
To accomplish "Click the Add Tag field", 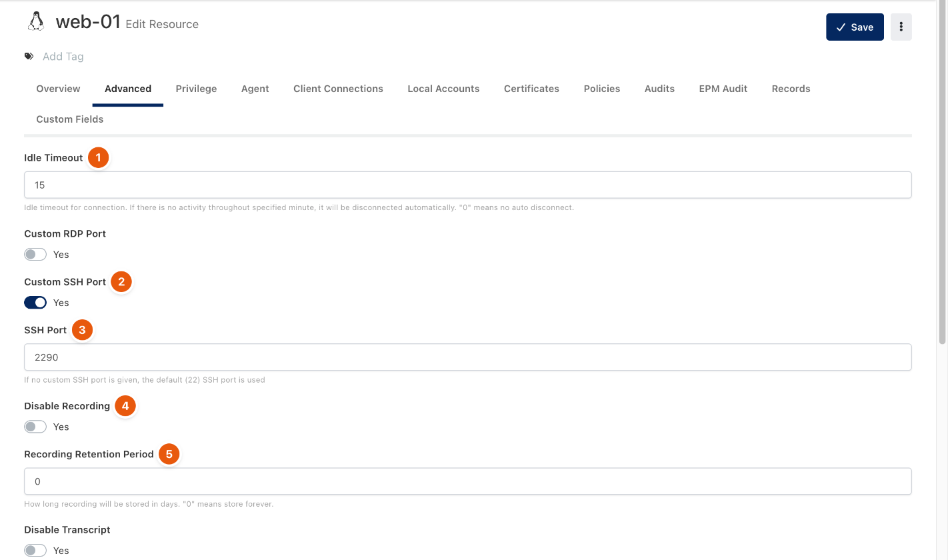I will pos(63,57).
